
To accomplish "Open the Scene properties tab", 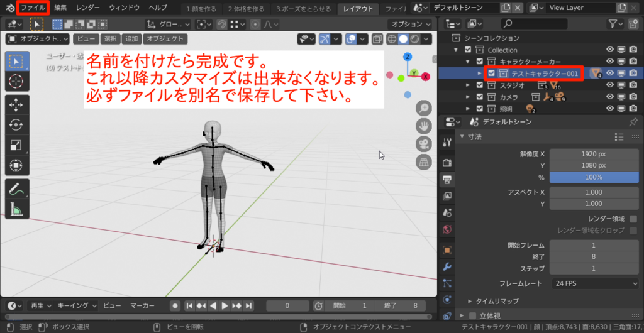I will [x=447, y=212].
